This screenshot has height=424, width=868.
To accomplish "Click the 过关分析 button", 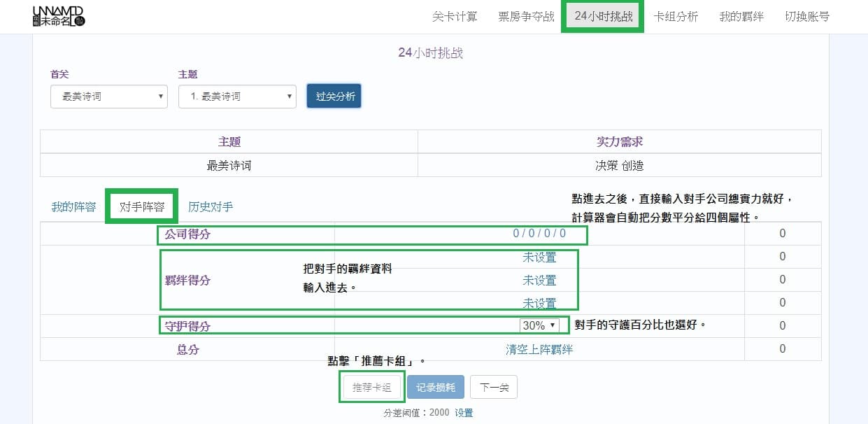I will point(334,97).
